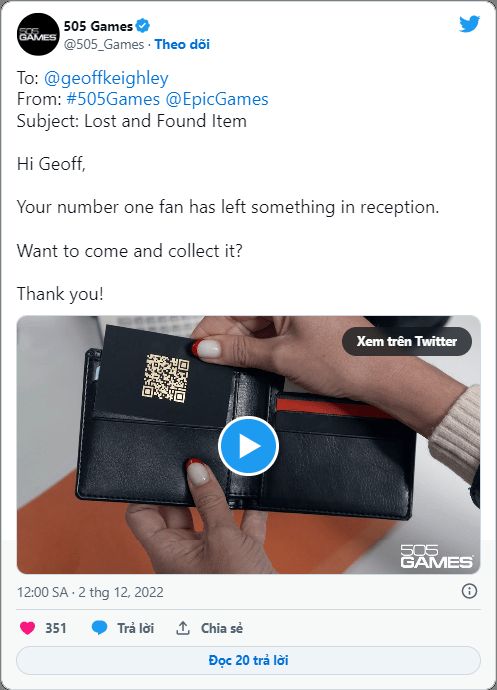Click the reply speech bubble icon

(x=99, y=628)
